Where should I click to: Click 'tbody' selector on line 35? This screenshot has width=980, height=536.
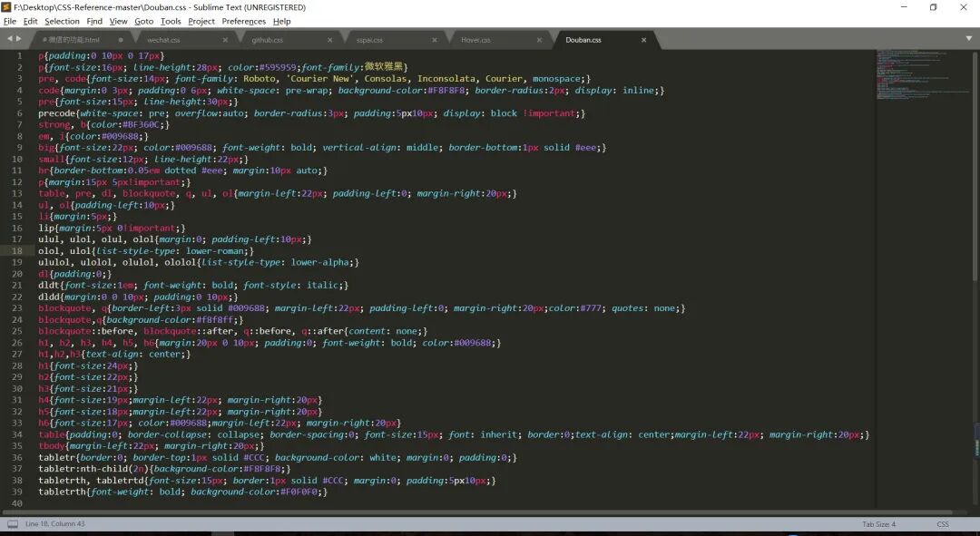coord(51,446)
